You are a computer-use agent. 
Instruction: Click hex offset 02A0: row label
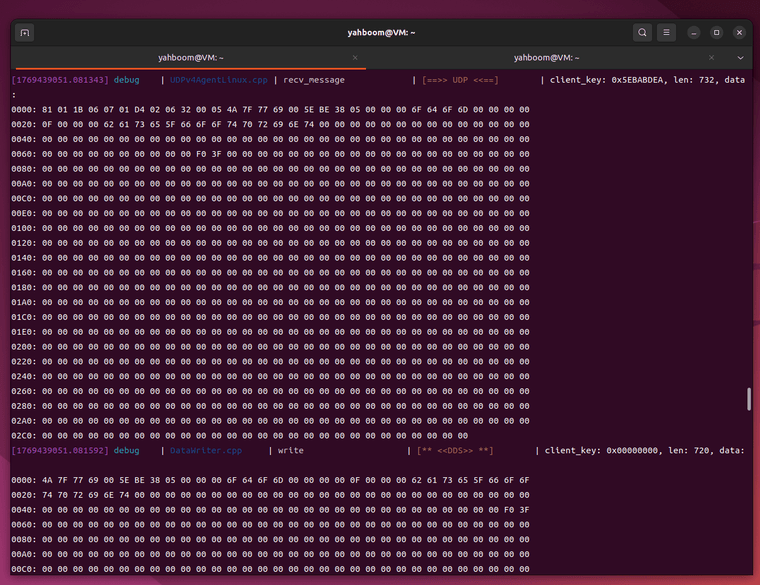click(x=24, y=421)
